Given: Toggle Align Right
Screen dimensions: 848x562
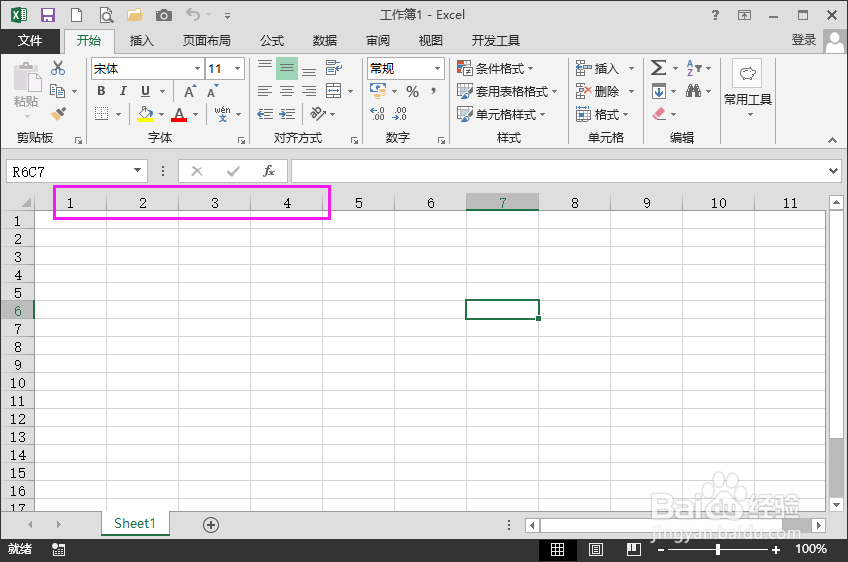Looking at the screenshot, I should click(309, 91).
